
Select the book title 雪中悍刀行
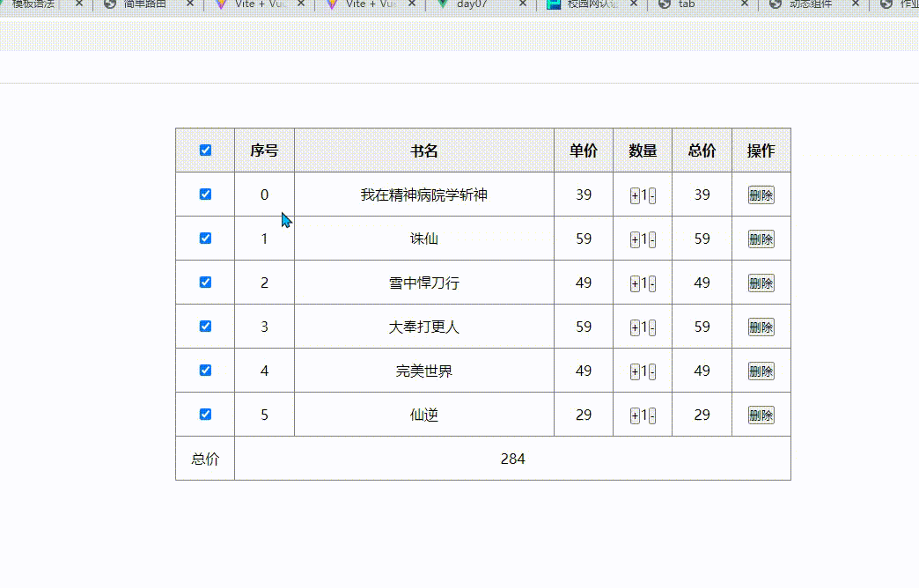point(423,283)
